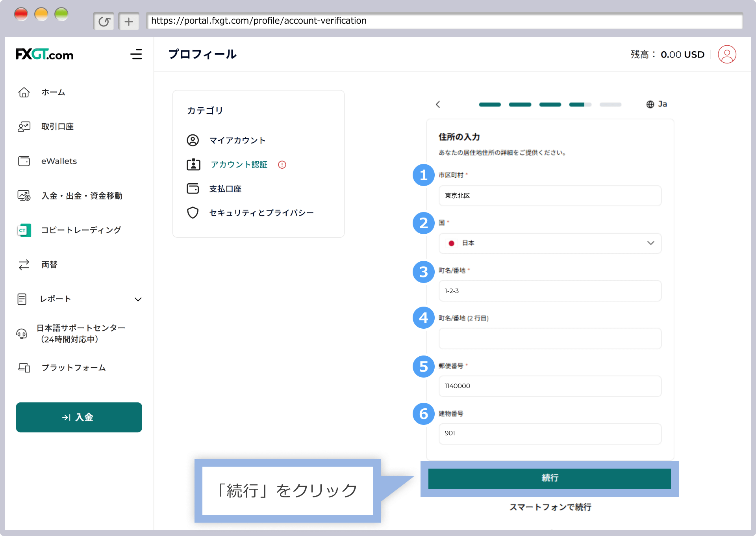Open the 日本語サポートセンター headset icon
Screen dimensions: 756x536
click(22, 333)
